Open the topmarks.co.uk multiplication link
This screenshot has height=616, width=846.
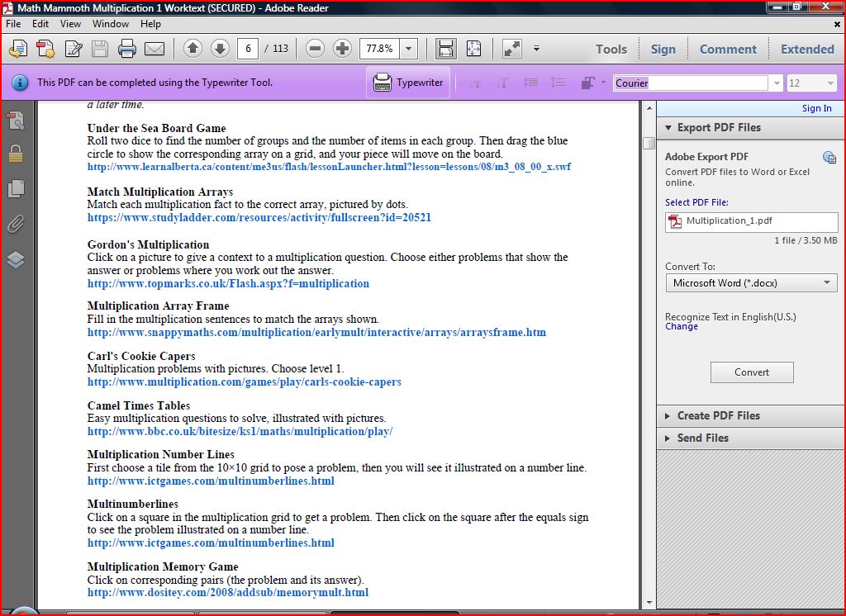pyautogui.click(x=228, y=283)
